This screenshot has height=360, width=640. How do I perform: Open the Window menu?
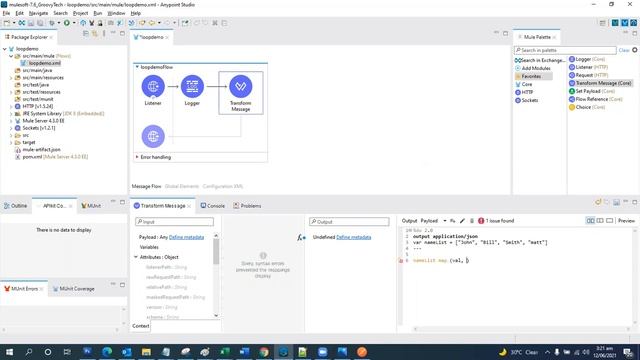[116, 13]
